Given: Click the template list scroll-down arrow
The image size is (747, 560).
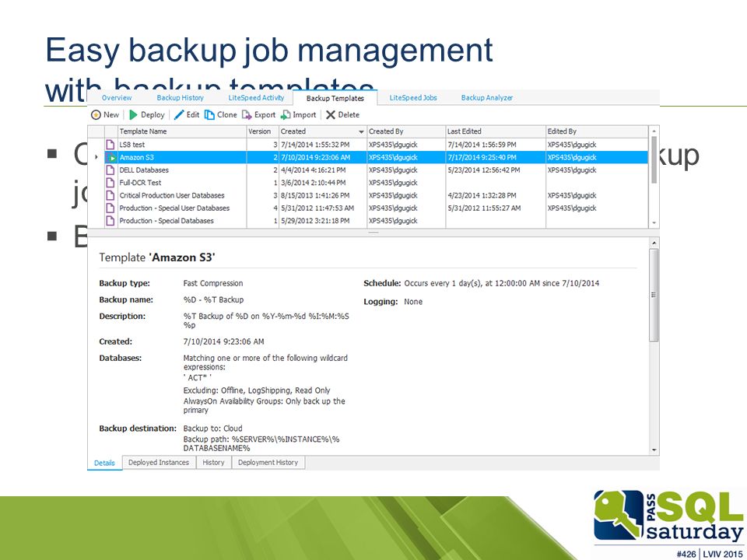Looking at the screenshot, I should coord(654,223).
